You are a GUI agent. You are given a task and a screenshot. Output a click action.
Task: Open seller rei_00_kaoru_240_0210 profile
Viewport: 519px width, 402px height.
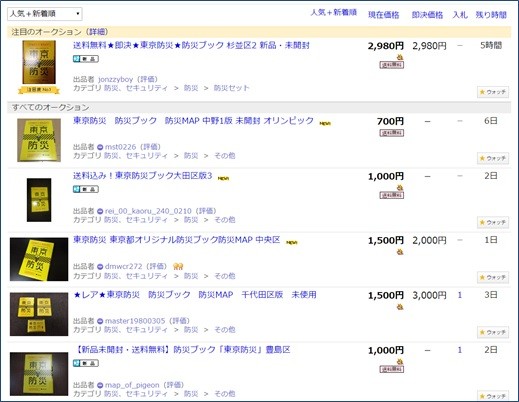148,211
